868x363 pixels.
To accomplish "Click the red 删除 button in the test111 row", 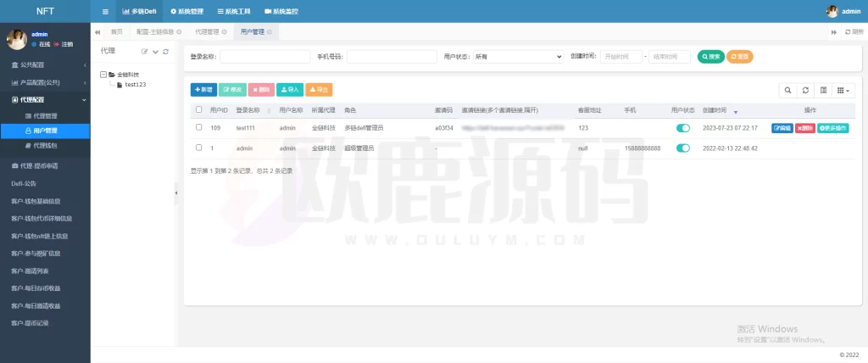I will pyautogui.click(x=805, y=128).
